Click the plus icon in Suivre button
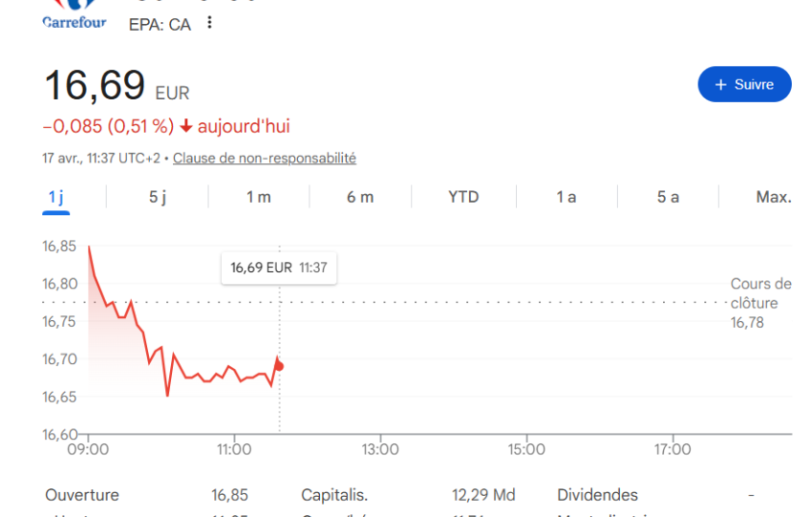This screenshot has width=812, height=517. pyautogui.click(x=721, y=85)
